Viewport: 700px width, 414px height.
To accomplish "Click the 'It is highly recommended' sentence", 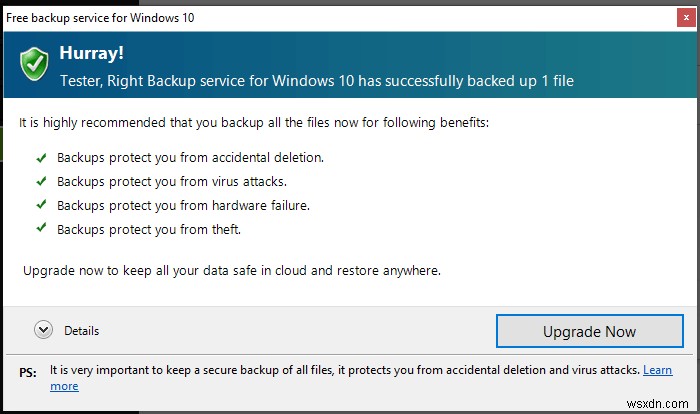I will (x=255, y=123).
